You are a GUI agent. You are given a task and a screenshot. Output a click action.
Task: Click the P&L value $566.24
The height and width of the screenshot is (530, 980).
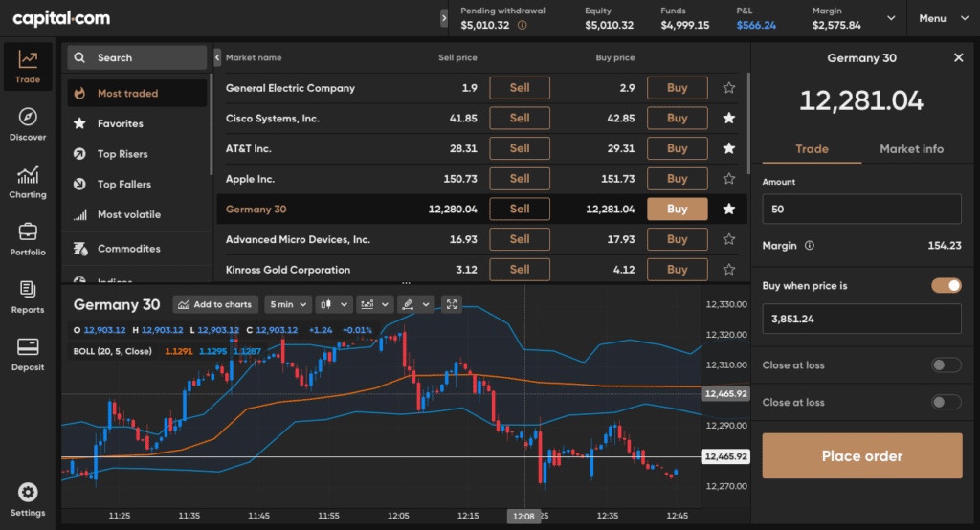click(x=756, y=25)
